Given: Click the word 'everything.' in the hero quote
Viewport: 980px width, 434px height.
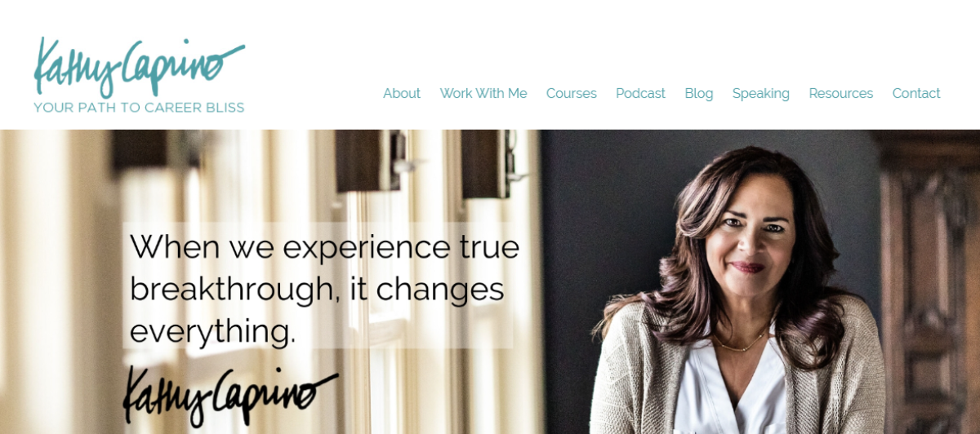Looking at the screenshot, I should (212, 331).
